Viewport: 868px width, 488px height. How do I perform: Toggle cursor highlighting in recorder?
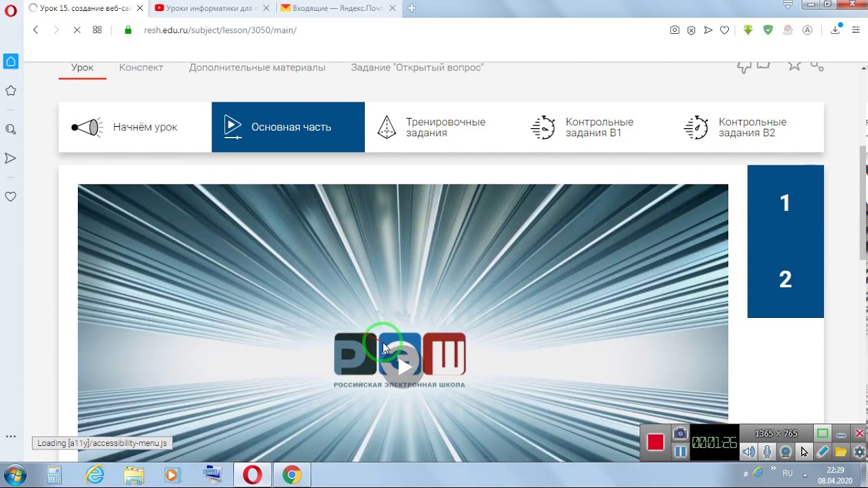[x=804, y=452]
